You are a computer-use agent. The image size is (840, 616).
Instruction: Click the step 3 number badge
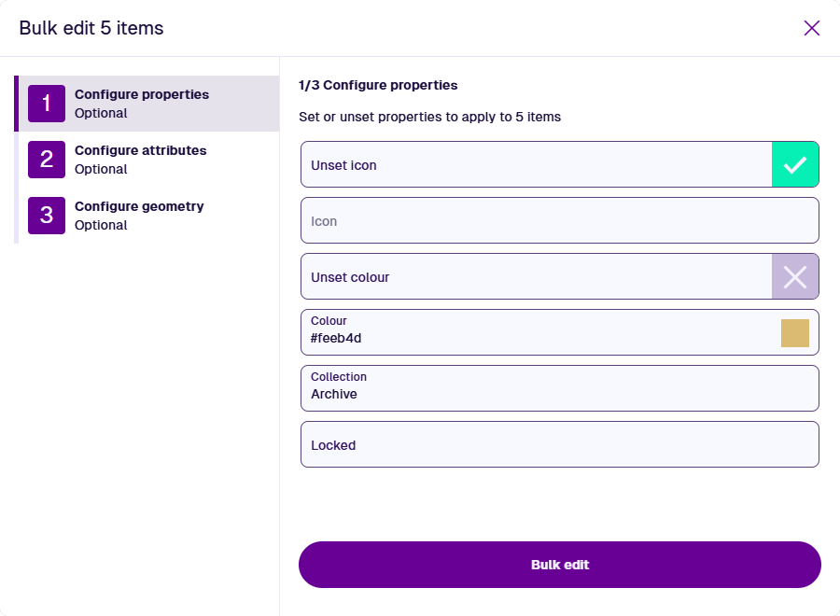point(47,216)
